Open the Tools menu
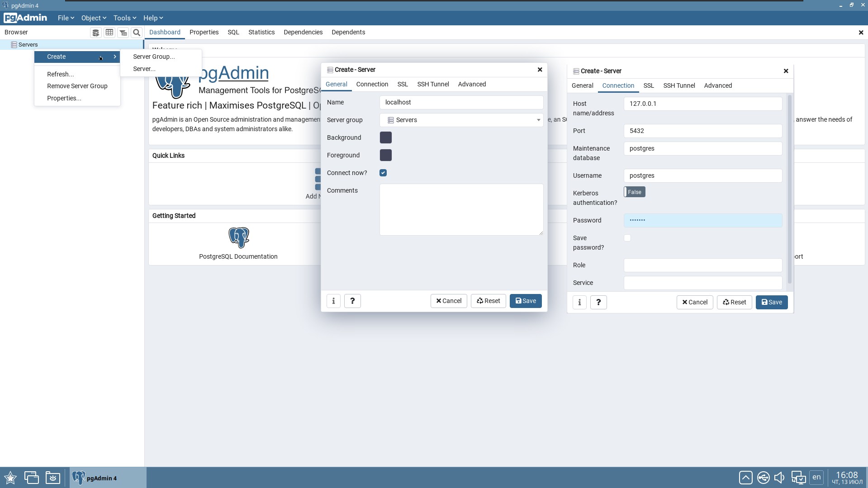 [125, 18]
